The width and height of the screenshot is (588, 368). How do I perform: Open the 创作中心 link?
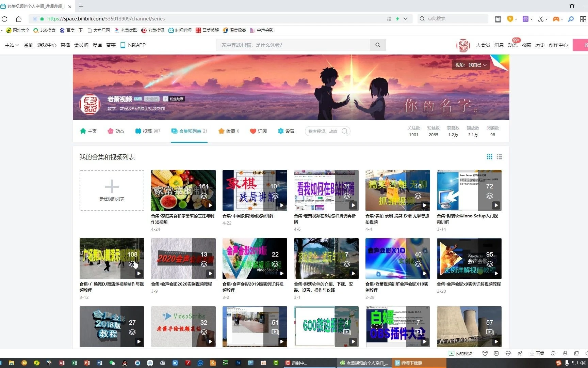point(558,45)
